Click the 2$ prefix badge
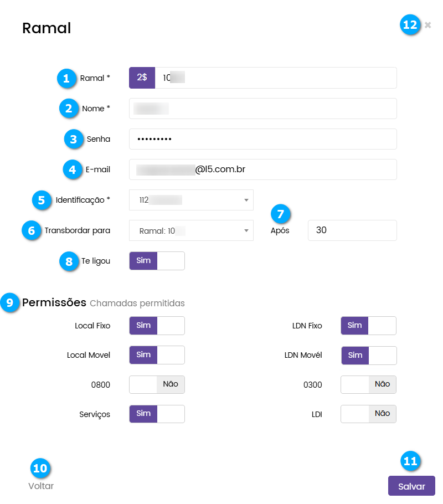The image size is (443, 504). tap(142, 78)
